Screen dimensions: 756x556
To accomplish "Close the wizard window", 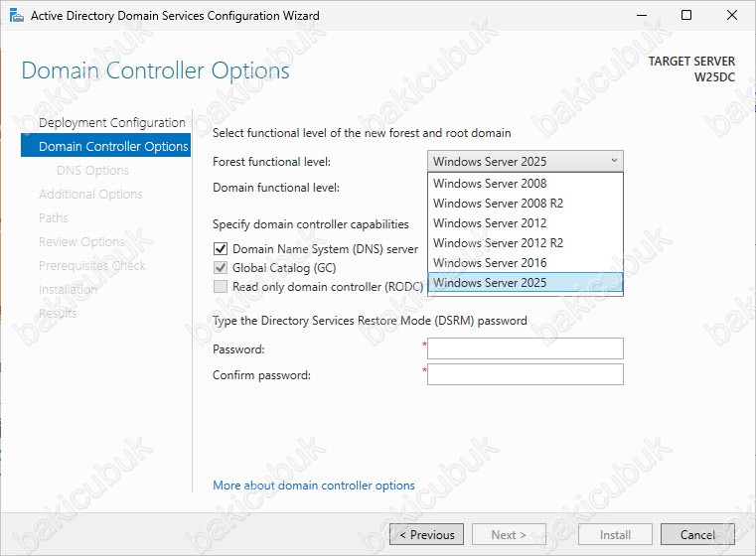I will click(731, 16).
